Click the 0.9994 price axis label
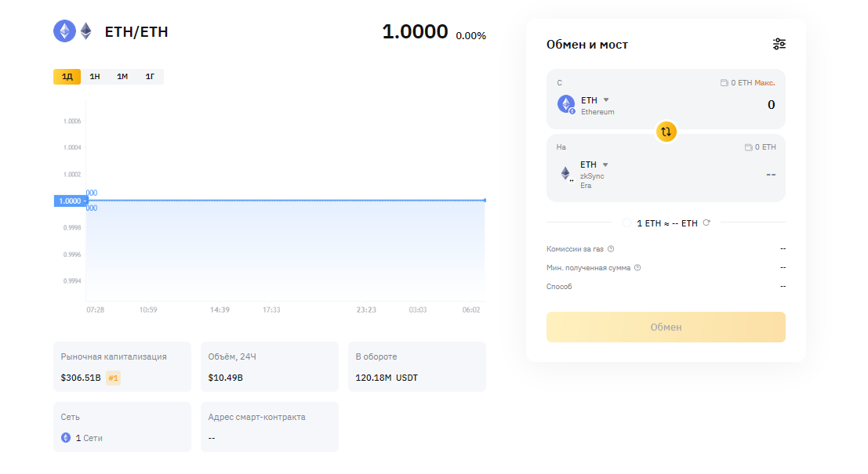Viewport: 868px width, 474px height. (72, 281)
